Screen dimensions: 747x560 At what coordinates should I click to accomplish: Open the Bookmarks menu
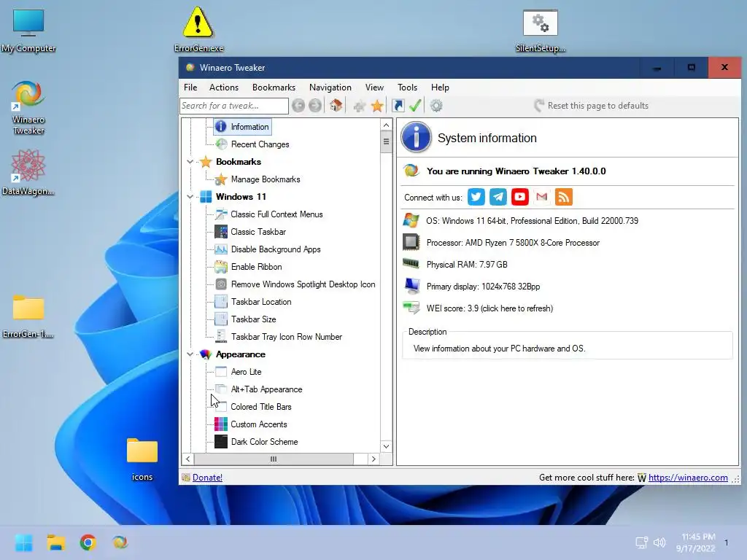(274, 87)
